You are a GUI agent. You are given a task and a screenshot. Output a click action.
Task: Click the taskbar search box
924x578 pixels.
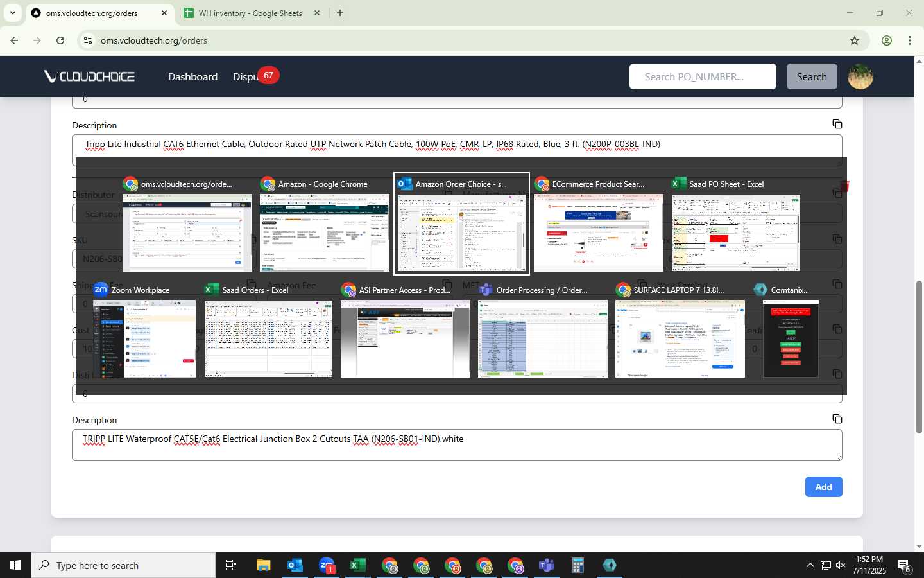[x=123, y=565]
